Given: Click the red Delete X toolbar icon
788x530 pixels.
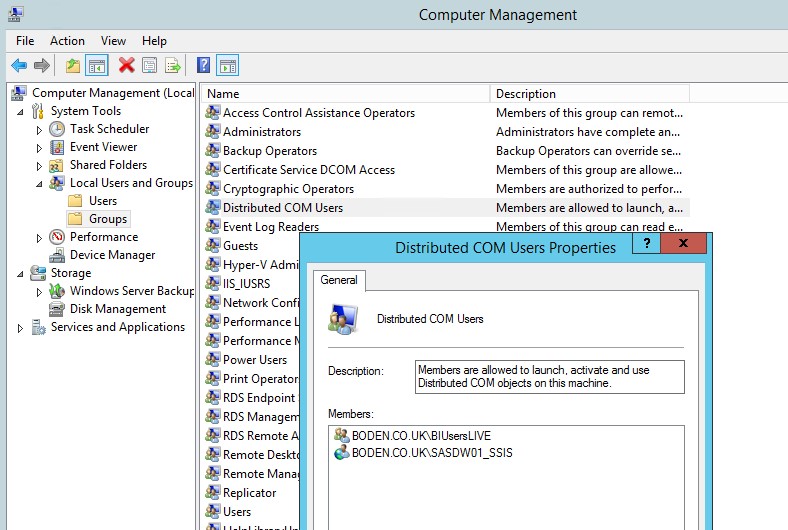Looking at the screenshot, I should [127, 65].
